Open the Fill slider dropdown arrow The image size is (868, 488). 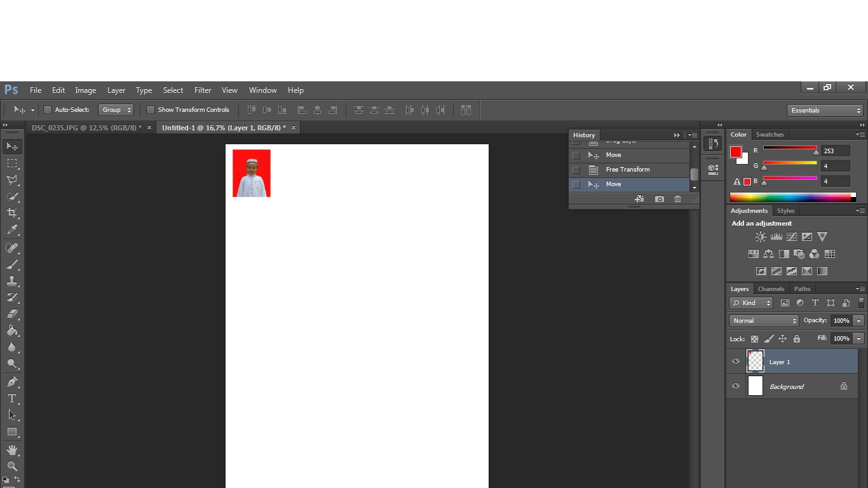point(859,339)
